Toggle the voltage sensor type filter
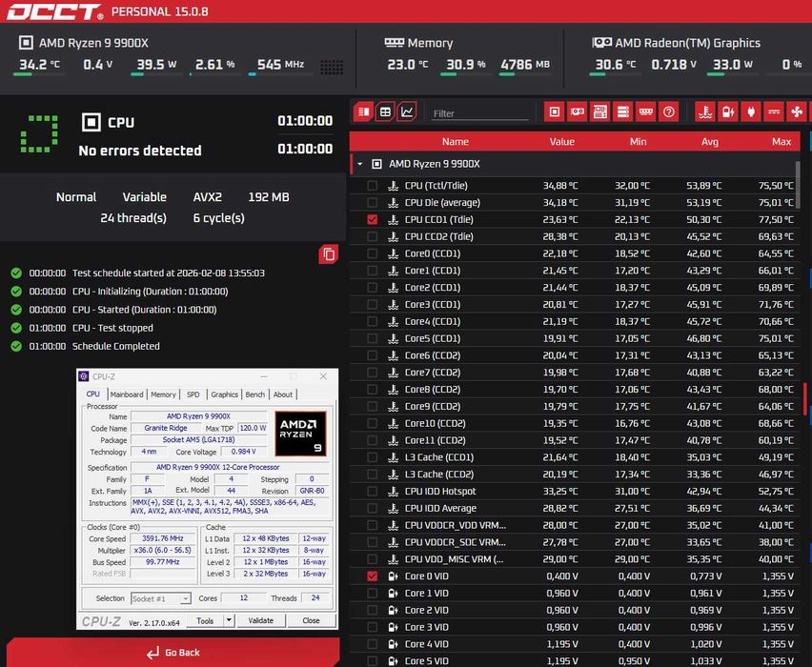Screen dimensions: 812x667 point(728,111)
